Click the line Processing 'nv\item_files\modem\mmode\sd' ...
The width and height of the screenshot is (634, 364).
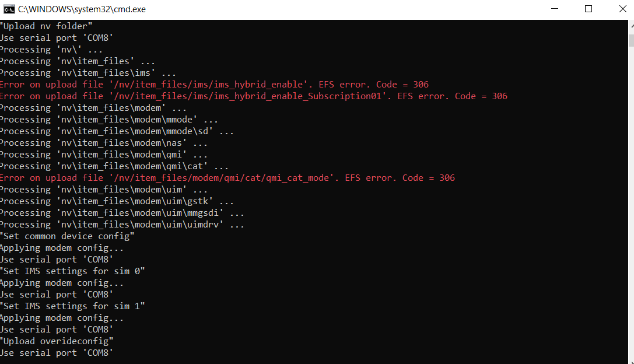117,131
